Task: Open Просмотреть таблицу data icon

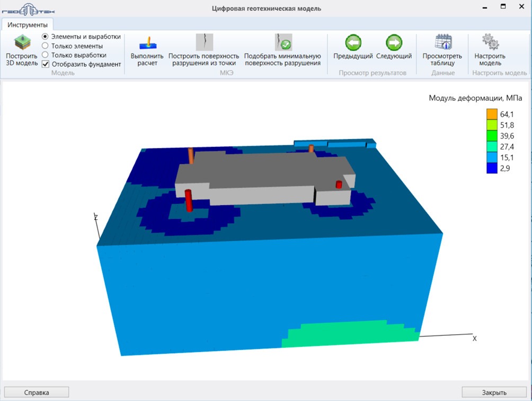Action: pos(442,42)
